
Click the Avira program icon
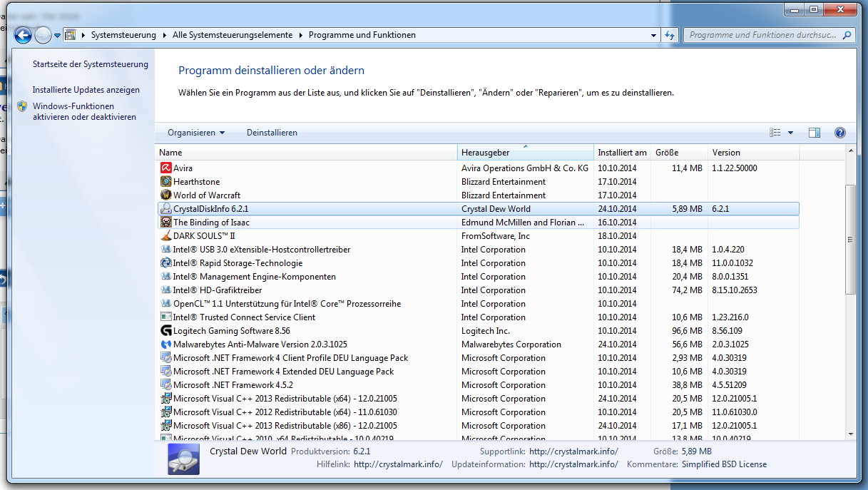(x=165, y=168)
